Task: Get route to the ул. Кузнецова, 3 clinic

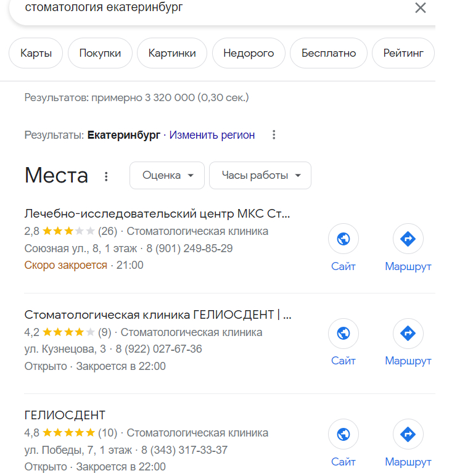Action: coord(408,334)
